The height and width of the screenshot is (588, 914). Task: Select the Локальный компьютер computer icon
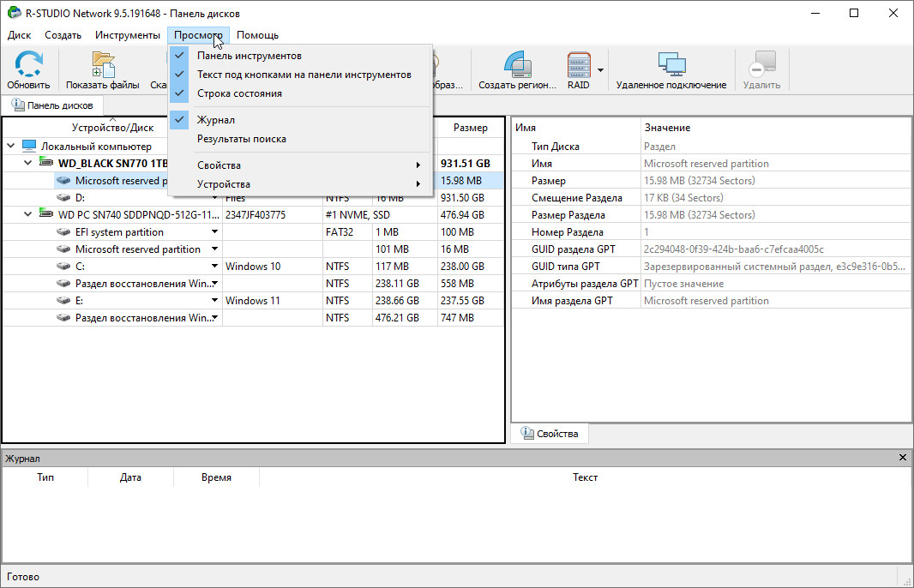pos(29,147)
